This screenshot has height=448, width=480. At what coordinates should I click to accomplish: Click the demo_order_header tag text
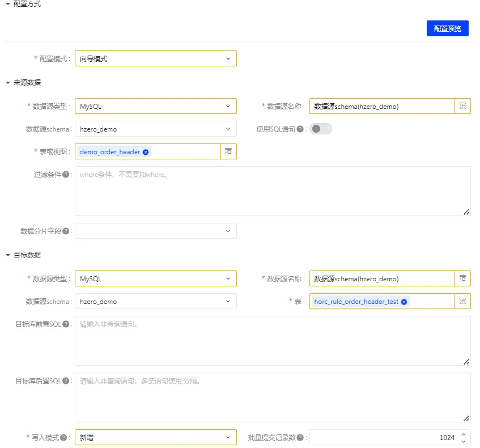coord(110,152)
